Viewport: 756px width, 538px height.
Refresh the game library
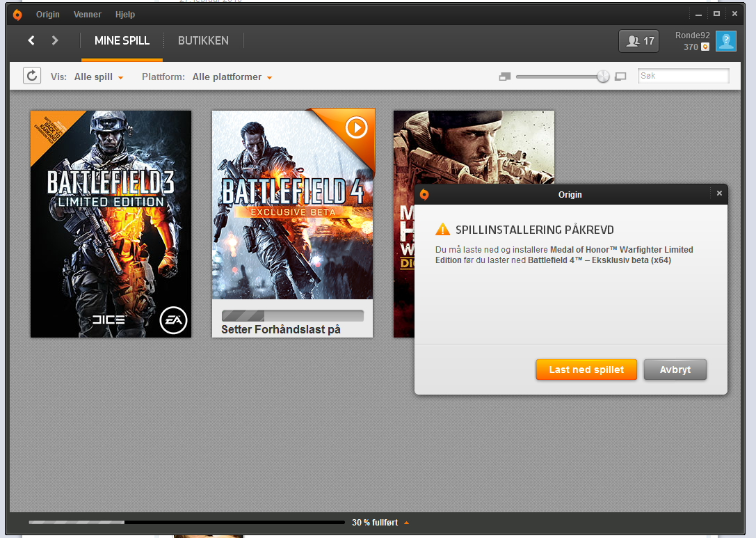(32, 76)
